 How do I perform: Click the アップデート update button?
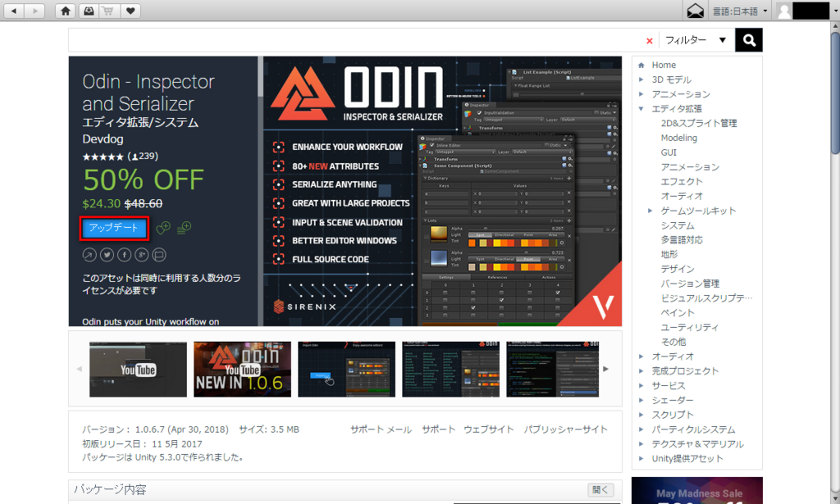[x=114, y=229]
